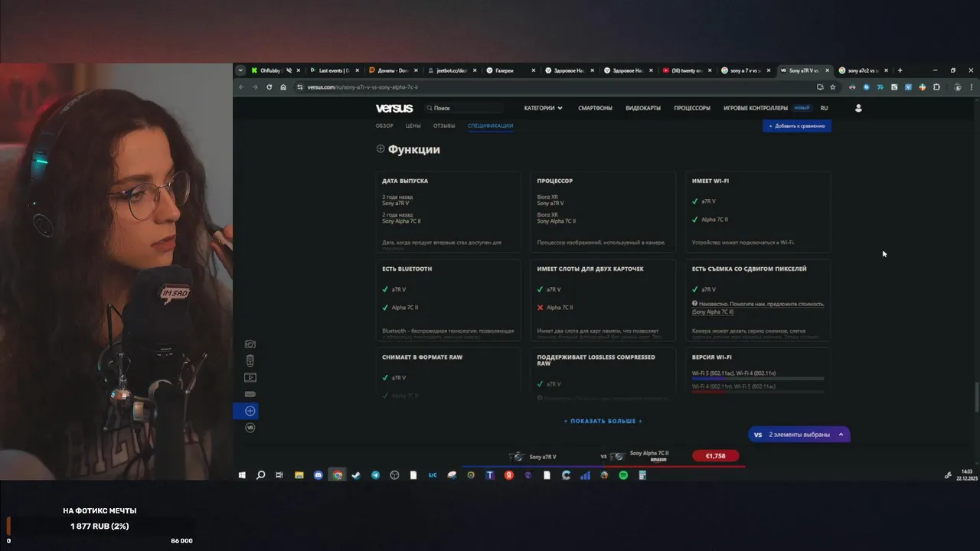
Task: Click the Bluetooth checkmark for Alpha 7C II
Action: tap(385, 308)
